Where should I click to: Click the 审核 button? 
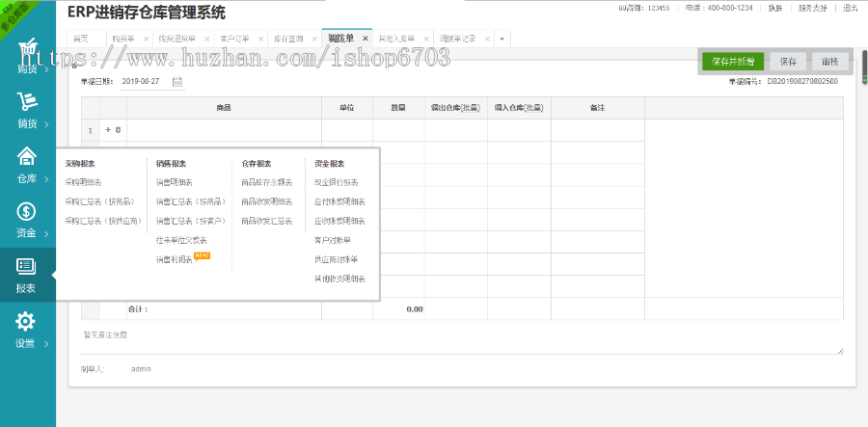pyautogui.click(x=830, y=62)
